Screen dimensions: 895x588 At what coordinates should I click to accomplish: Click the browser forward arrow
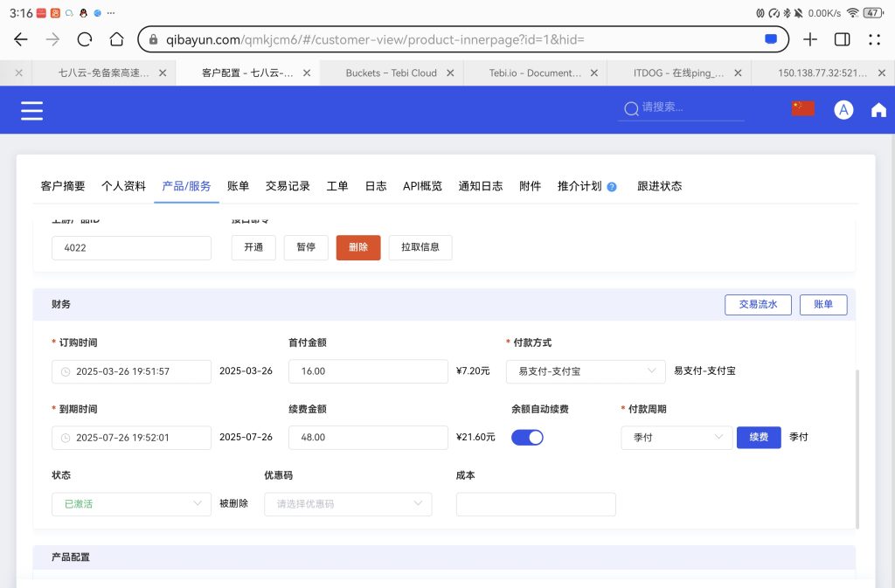(52, 39)
